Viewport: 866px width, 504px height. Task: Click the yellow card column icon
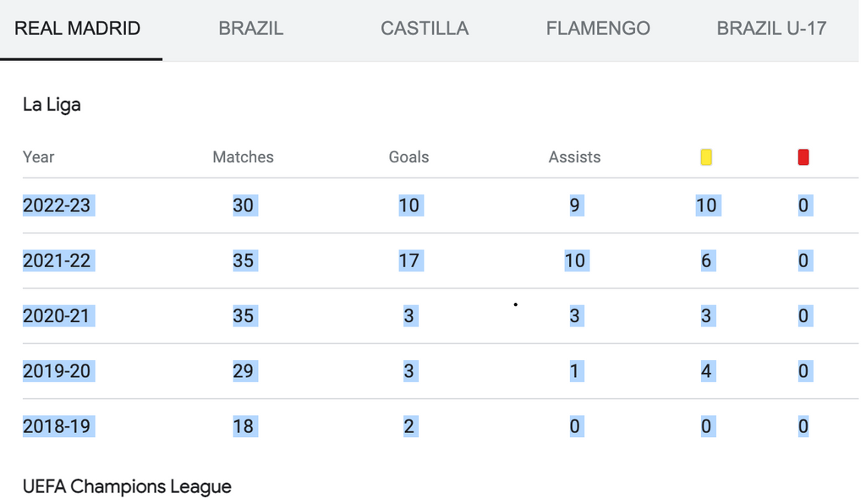[706, 157]
